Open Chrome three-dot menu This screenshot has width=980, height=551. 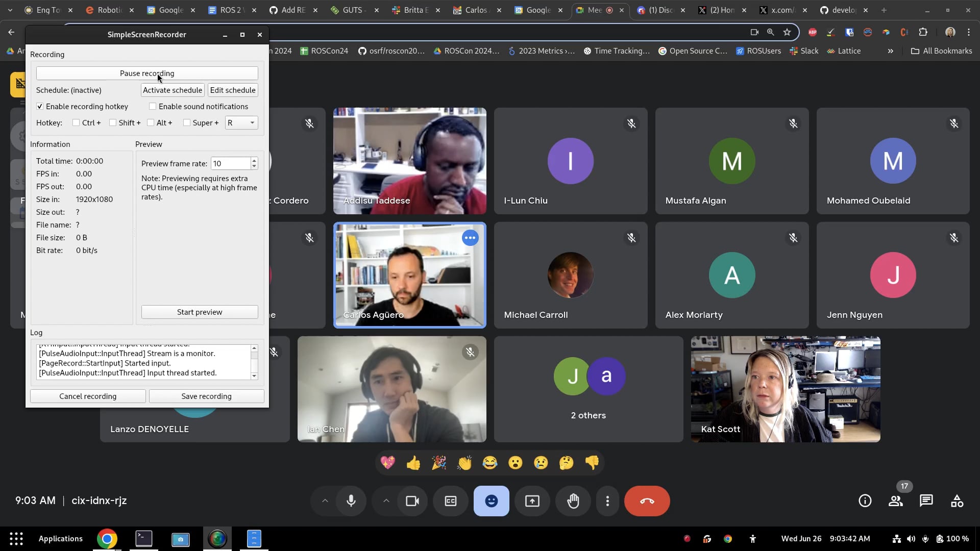969,32
